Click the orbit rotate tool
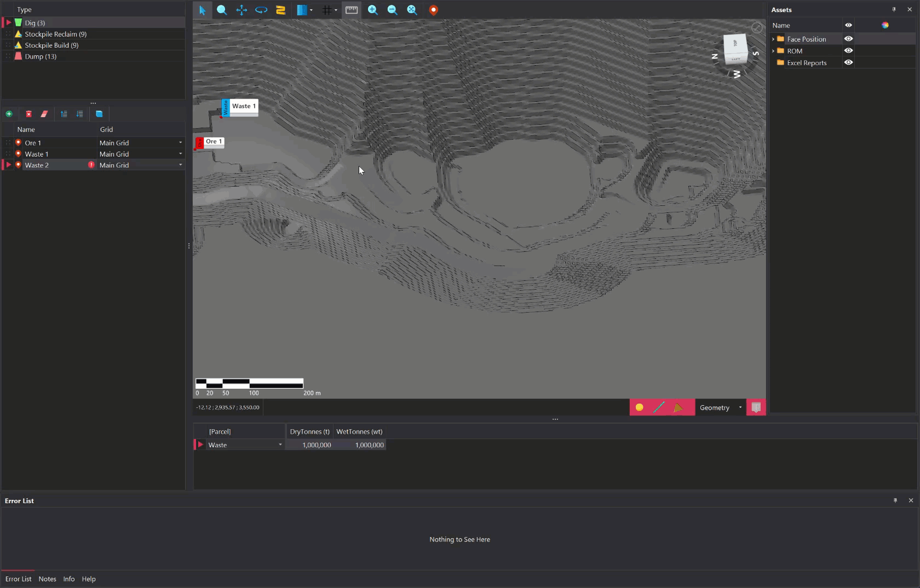The height and width of the screenshot is (588, 920). click(x=261, y=10)
